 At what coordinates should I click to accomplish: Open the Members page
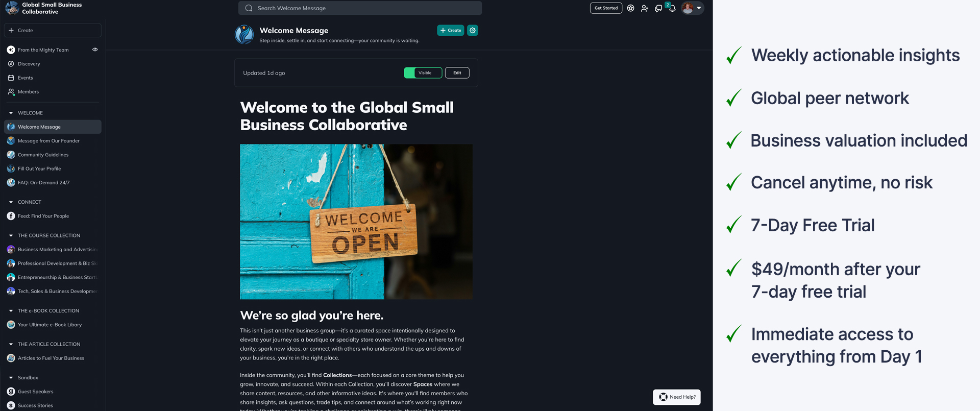(28, 92)
